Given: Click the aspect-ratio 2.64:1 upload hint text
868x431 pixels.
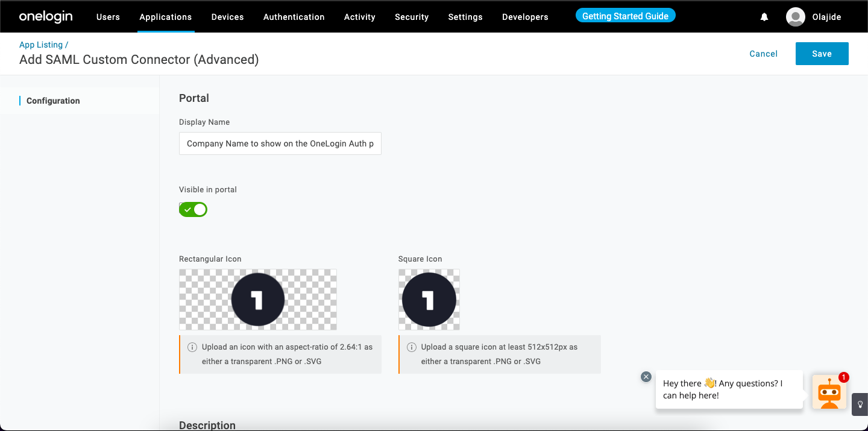Looking at the screenshot, I should tap(287, 354).
